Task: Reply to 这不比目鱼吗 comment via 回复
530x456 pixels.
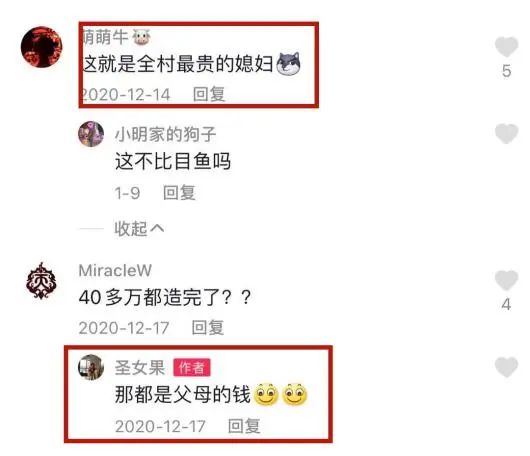Action: [x=179, y=193]
